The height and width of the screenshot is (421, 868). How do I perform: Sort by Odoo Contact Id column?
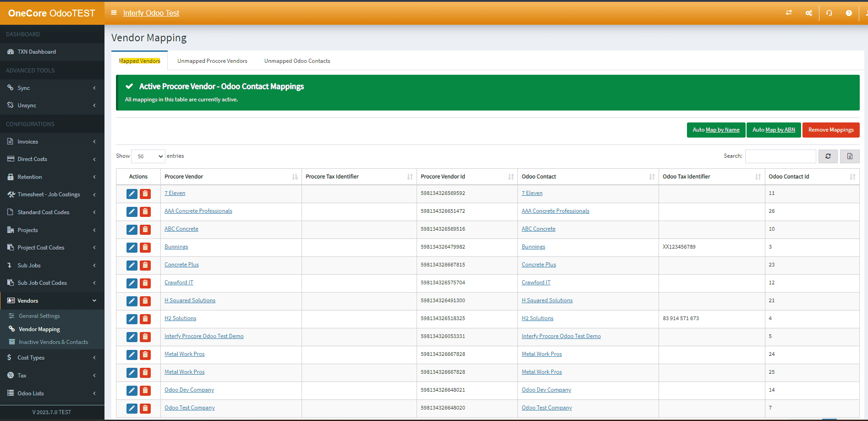pos(811,177)
